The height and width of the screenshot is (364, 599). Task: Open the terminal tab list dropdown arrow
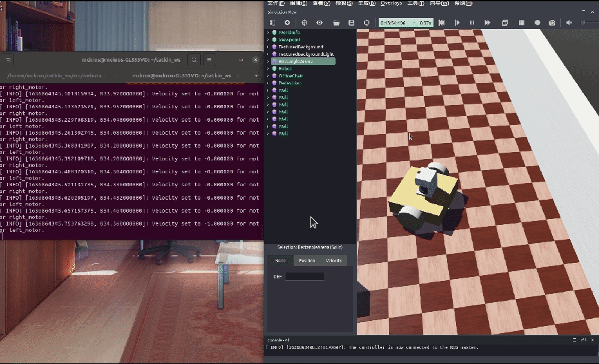click(256, 75)
